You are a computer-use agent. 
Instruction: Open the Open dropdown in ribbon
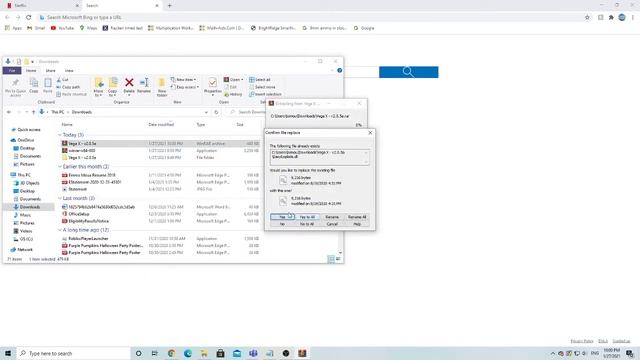tap(233, 80)
